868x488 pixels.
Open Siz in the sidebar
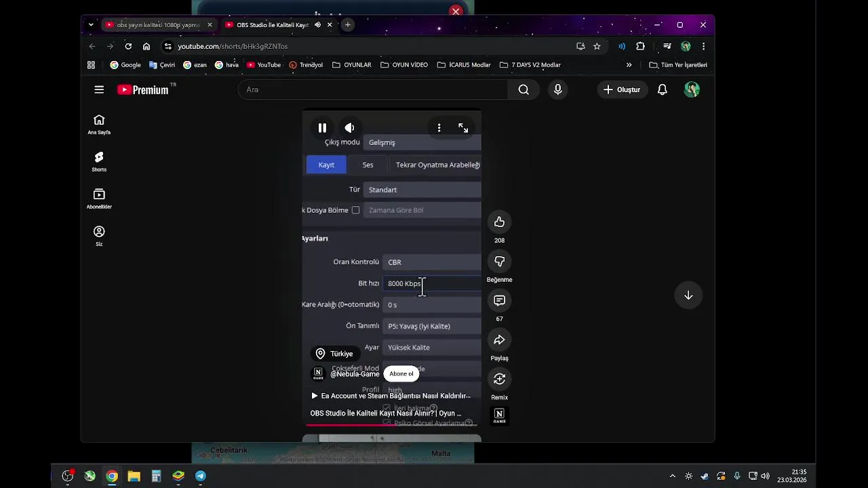click(x=99, y=237)
